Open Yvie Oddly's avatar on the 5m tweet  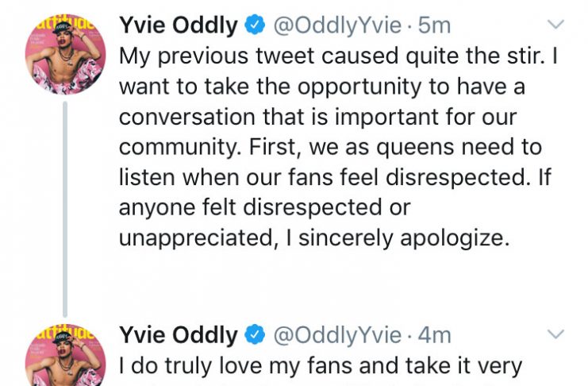65,55
